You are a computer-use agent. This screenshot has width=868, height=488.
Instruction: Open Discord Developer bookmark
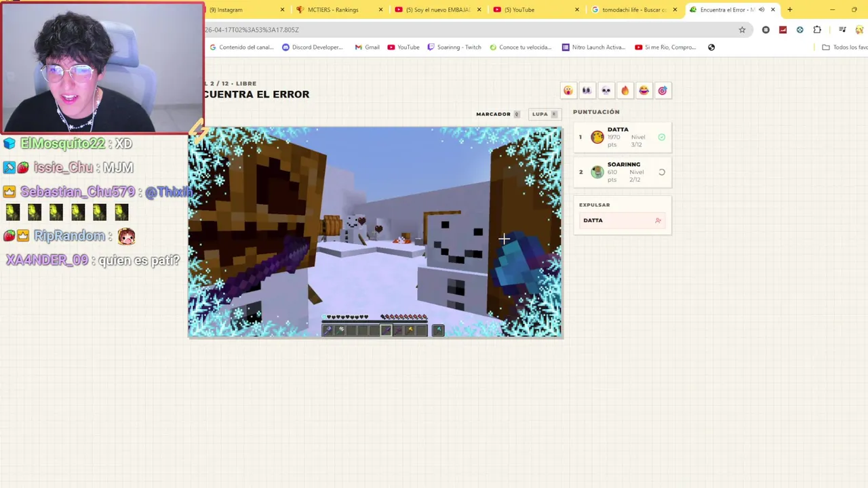[x=312, y=47]
